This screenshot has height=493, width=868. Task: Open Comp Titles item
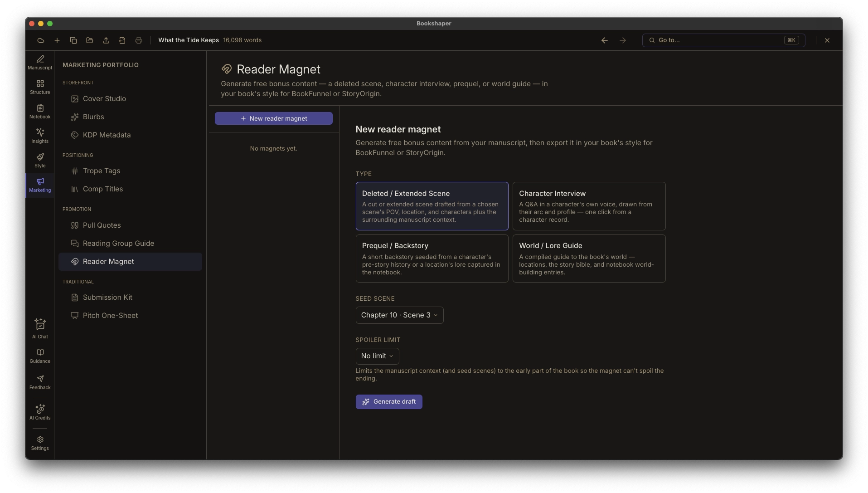point(130,189)
